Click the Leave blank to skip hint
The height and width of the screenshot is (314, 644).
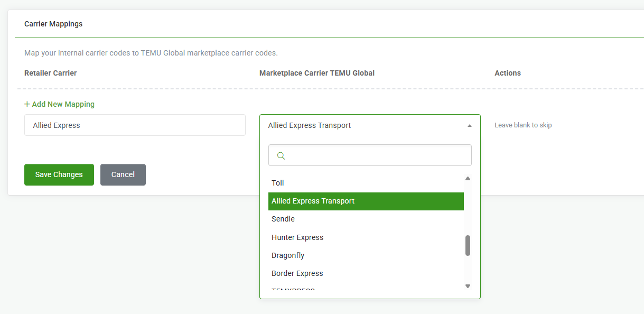(523, 125)
